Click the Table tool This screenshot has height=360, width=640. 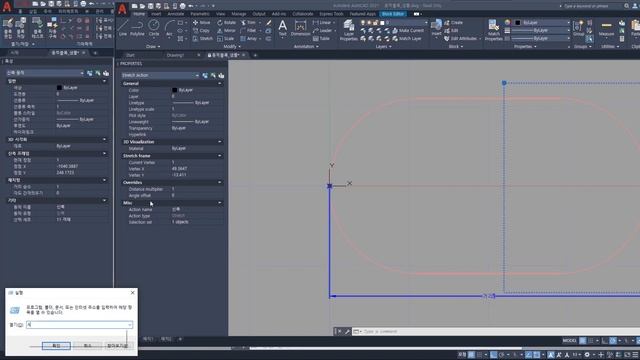coord(321,38)
